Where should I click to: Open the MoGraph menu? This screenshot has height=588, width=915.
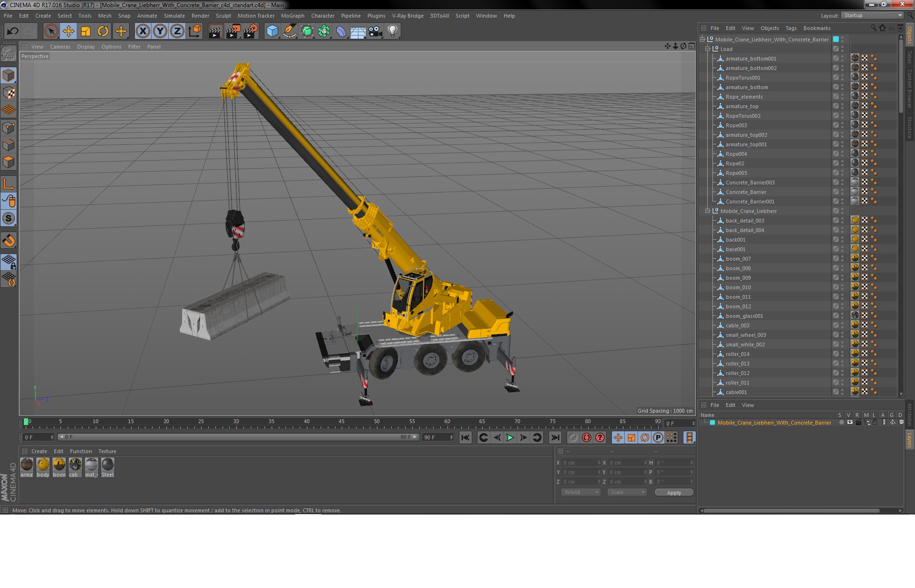[293, 16]
